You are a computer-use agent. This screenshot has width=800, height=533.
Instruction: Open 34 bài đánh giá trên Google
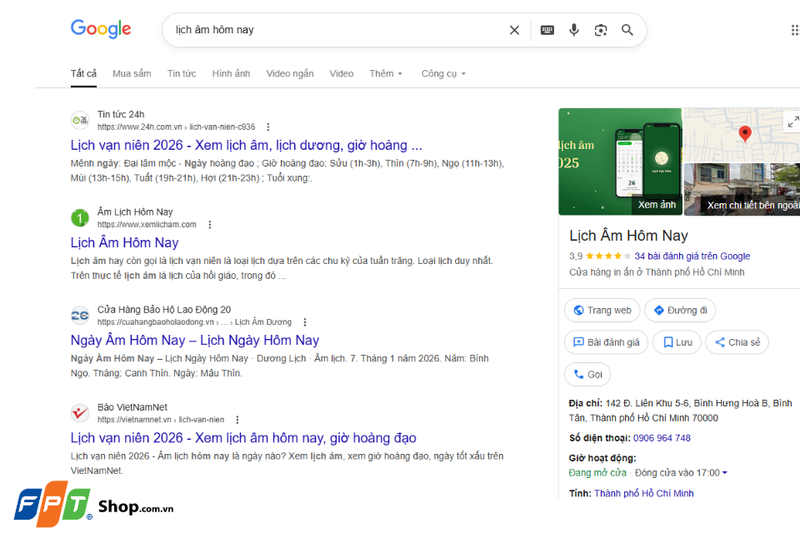[x=692, y=256]
